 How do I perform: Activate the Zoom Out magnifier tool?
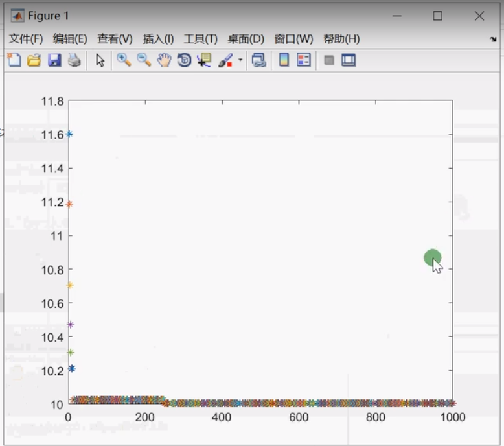(144, 60)
